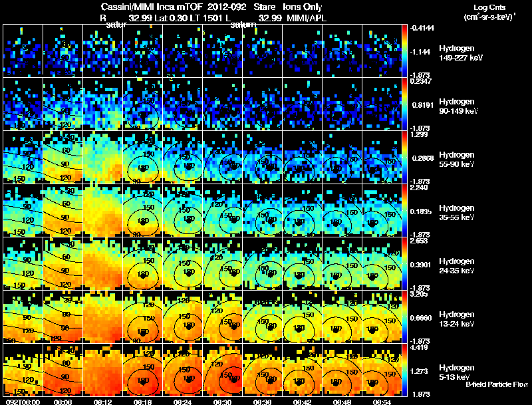Click the 06:30 panel in Hydrogen 13-24 keV row
The height and width of the screenshot is (405, 532).
point(222,317)
